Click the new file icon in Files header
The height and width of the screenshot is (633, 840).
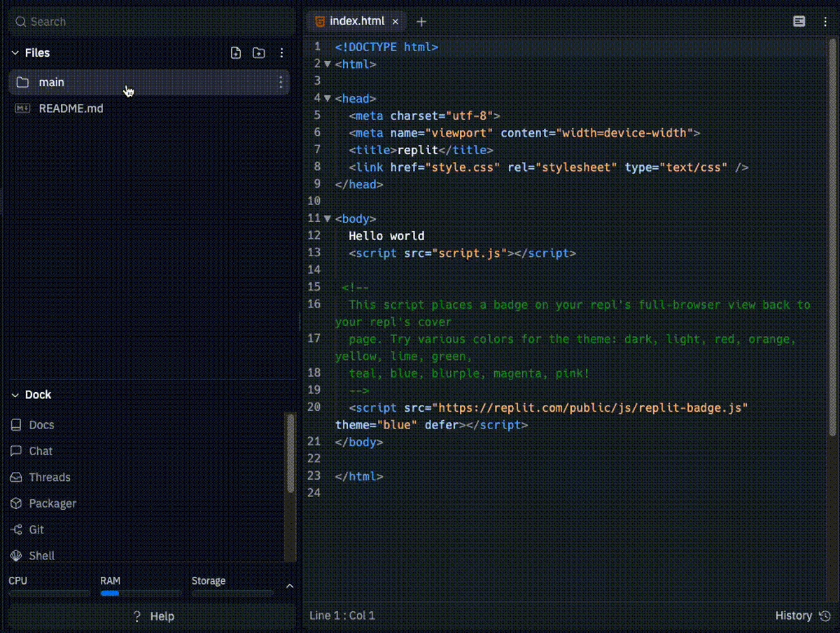236,53
